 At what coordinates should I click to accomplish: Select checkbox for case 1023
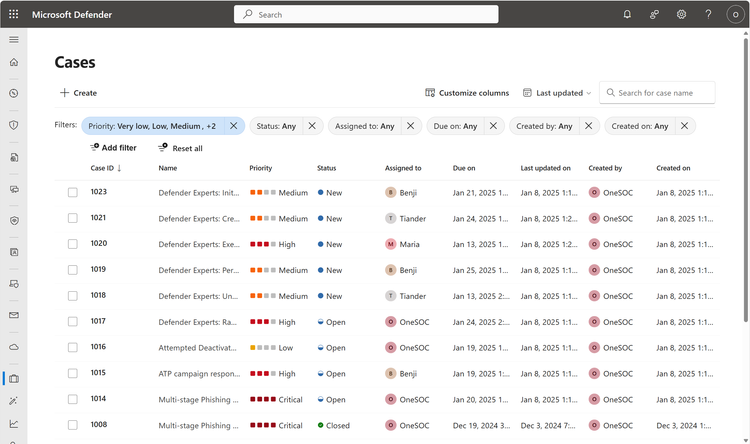point(72,192)
